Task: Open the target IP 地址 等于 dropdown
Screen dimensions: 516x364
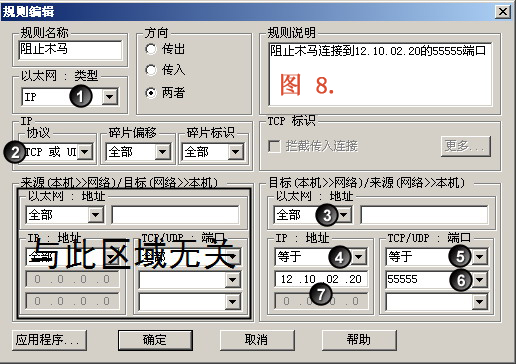Action: [x=359, y=257]
